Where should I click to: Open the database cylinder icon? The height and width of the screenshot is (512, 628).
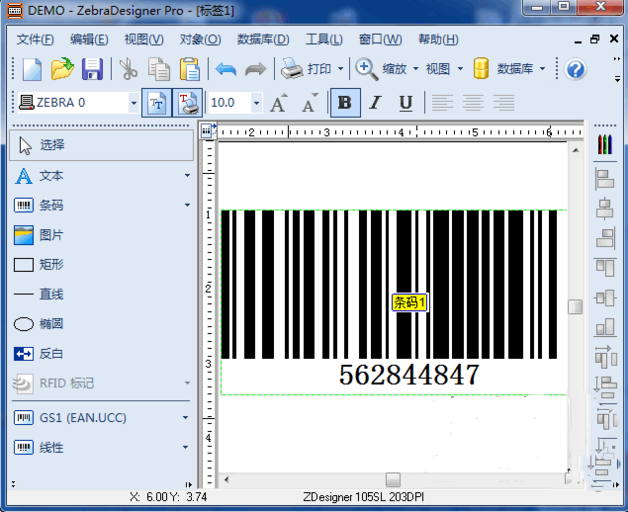pyautogui.click(x=481, y=69)
